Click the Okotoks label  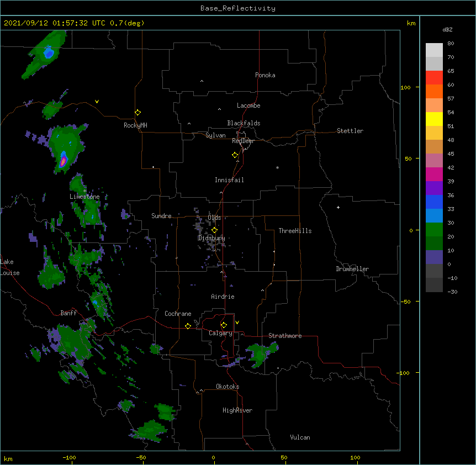(228, 387)
